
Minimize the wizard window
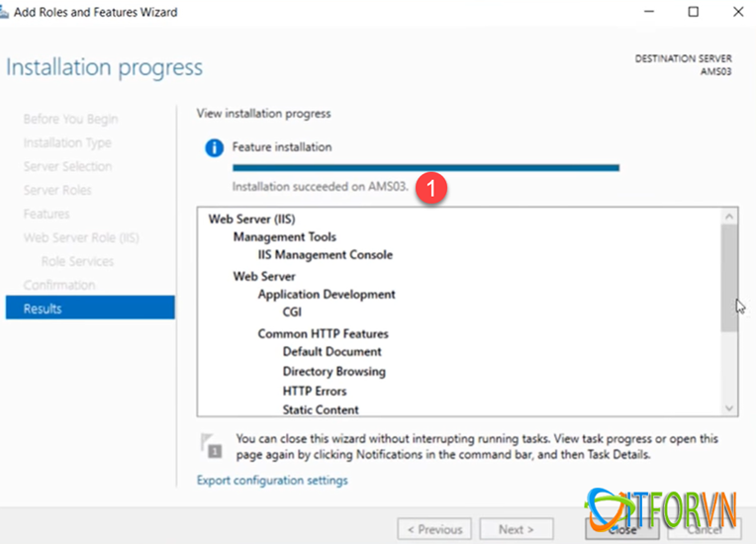(x=650, y=12)
